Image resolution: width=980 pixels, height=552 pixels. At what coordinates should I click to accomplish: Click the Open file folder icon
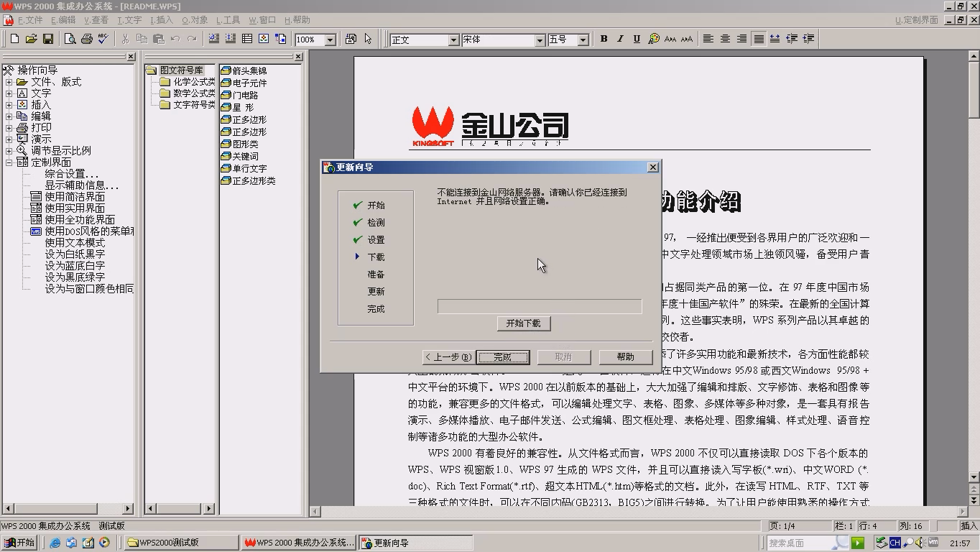coord(31,39)
